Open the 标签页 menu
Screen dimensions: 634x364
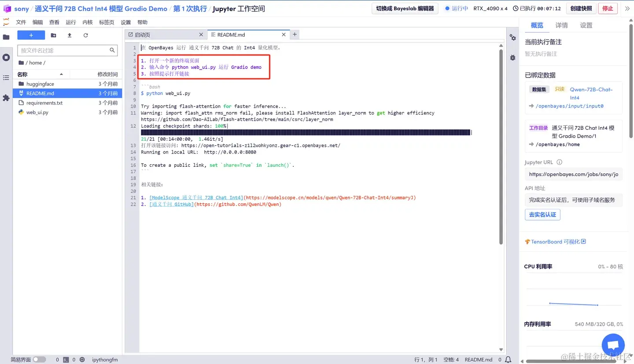click(x=107, y=22)
